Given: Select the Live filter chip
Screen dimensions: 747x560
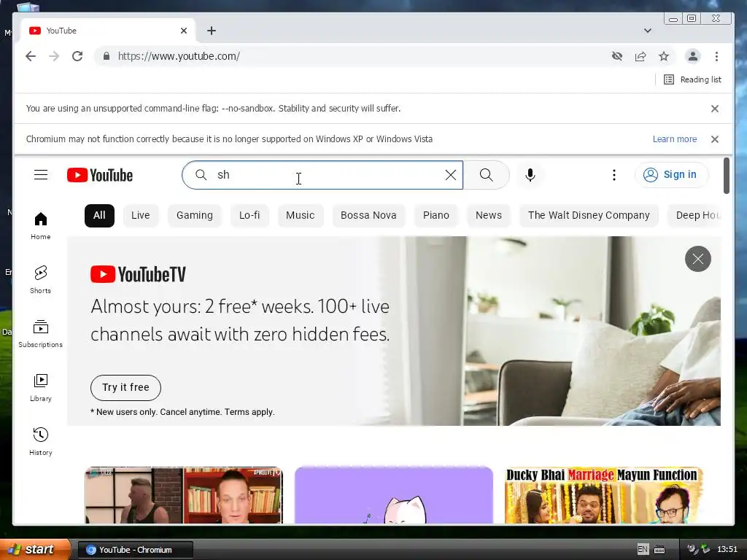Looking at the screenshot, I should coord(141,215).
